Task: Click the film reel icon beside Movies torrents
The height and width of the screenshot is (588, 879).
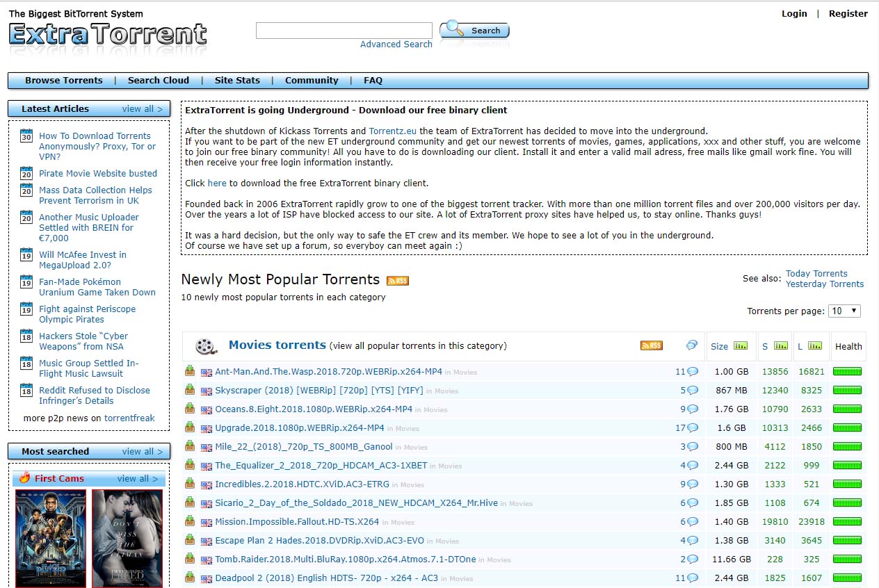Action: [205, 345]
